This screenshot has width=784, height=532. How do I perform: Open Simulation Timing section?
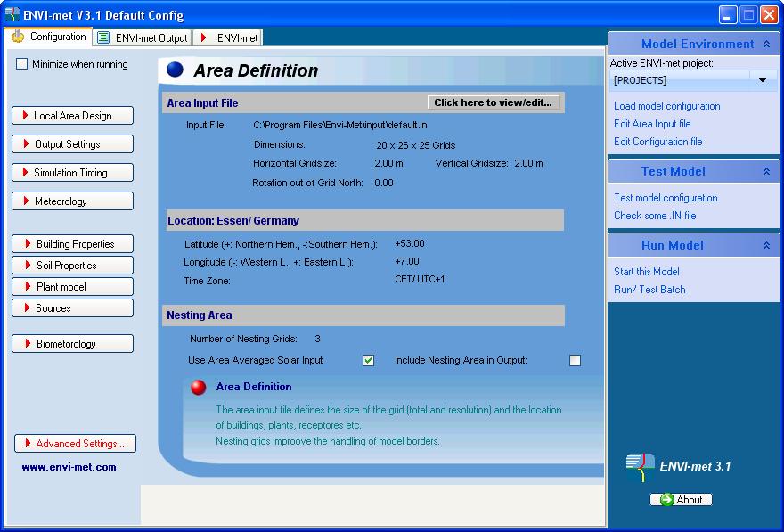coord(72,173)
